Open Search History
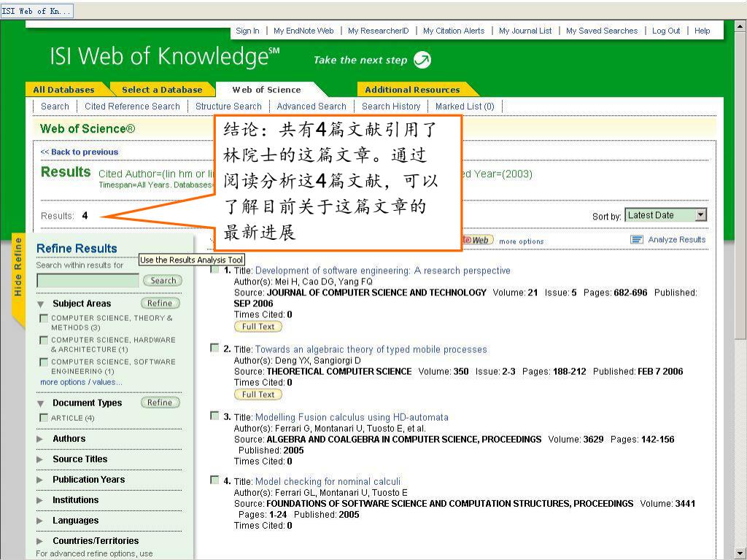 pos(391,106)
